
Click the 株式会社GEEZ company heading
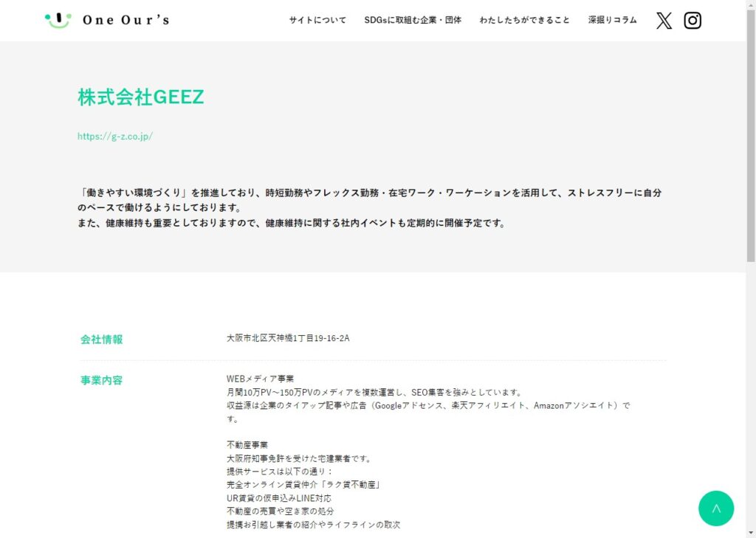click(x=140, y=97)
